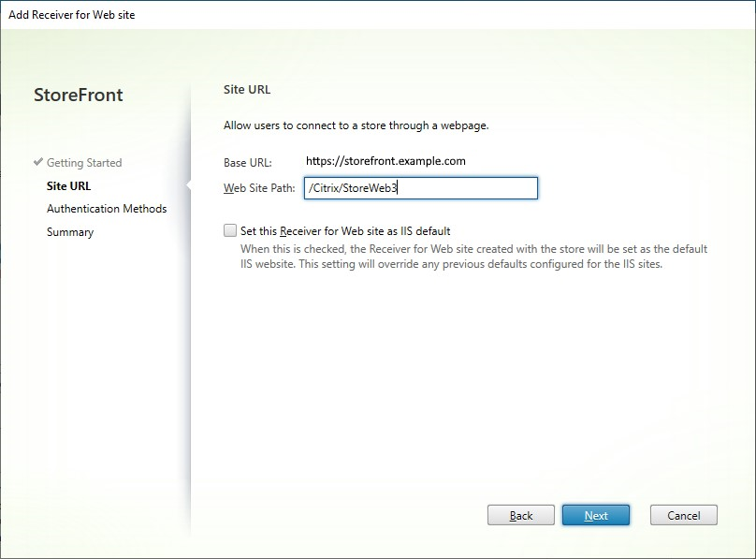Screen dimensions: 756x559
Task: Proceed with the Next button
Action: 596,515
